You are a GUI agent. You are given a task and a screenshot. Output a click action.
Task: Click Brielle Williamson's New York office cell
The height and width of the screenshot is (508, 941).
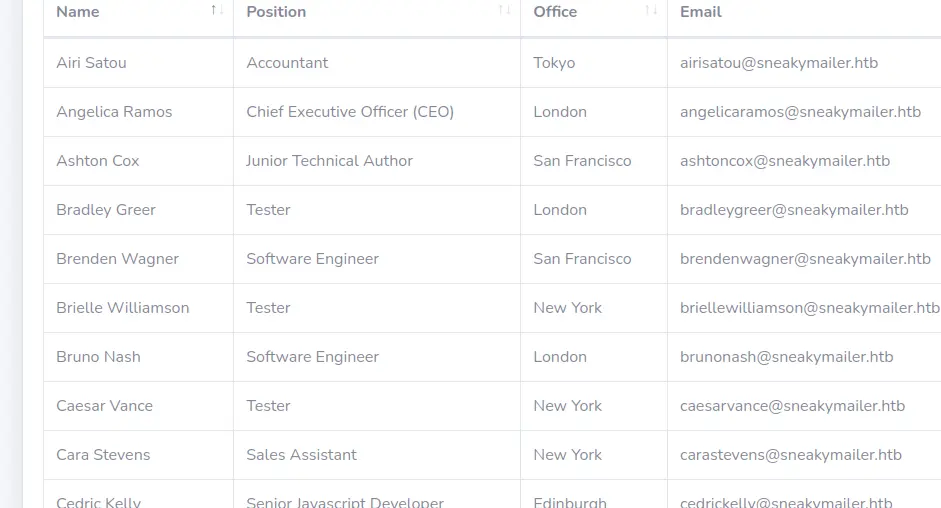coord(568,308)
